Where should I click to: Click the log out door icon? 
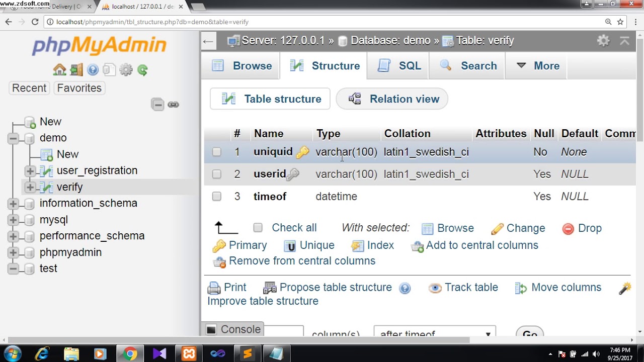point(76,70)
